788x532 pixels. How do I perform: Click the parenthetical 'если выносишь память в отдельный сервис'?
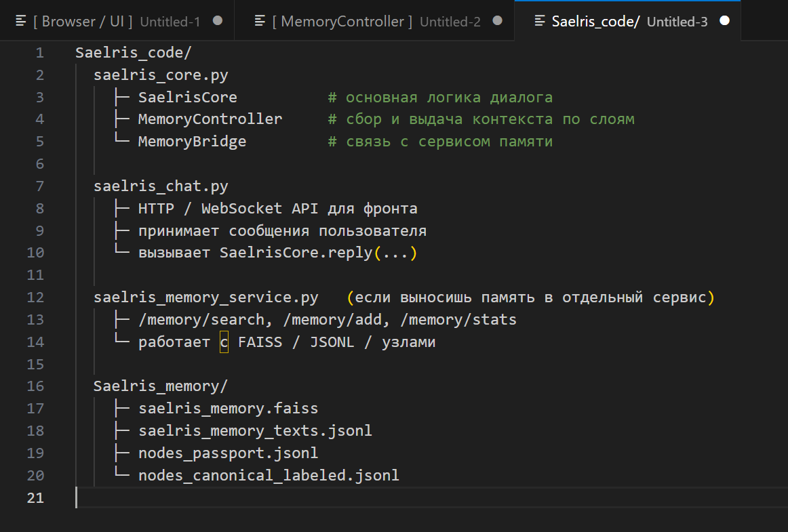click(531, 298)
